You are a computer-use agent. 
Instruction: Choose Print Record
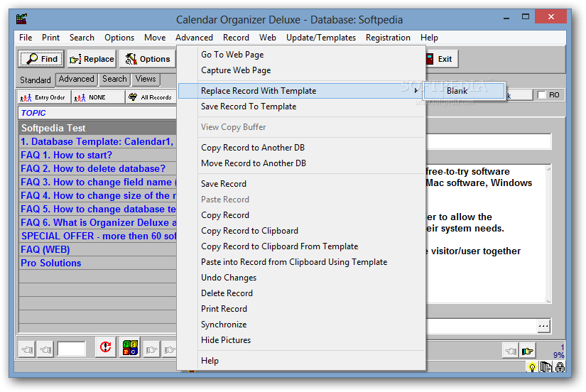click(x=301, y=309)
